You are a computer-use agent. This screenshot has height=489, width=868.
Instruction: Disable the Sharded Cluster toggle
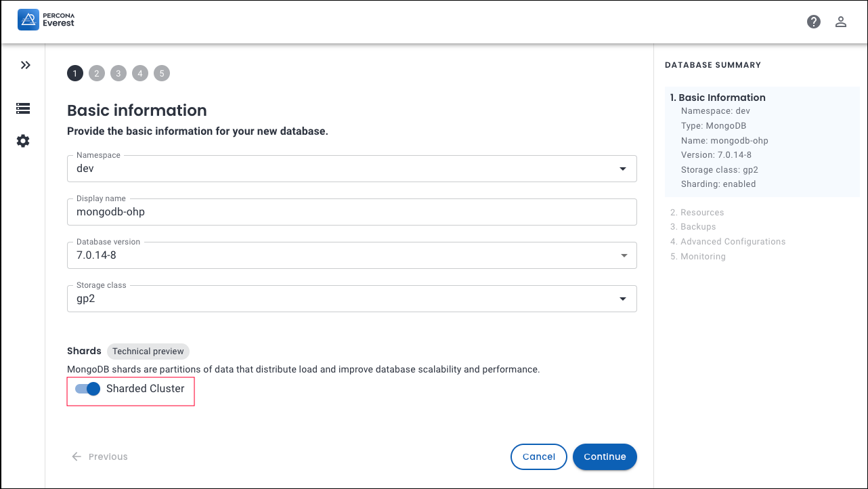click(88, 389)
